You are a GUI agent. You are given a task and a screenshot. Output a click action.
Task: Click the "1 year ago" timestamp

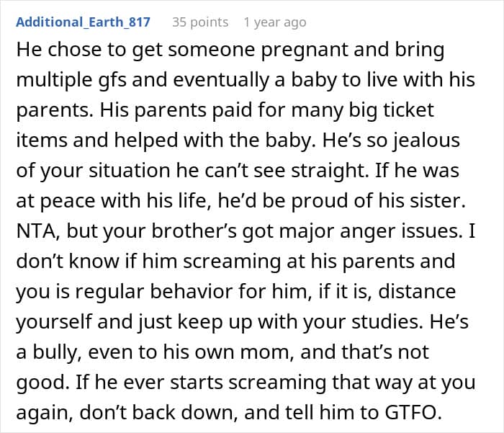click(x=274, y=22)
